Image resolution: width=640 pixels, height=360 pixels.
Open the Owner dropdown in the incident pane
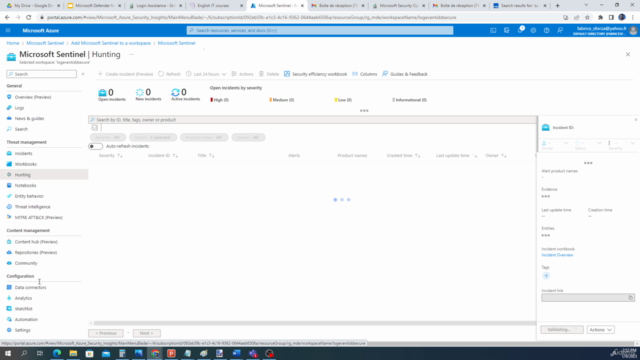[x=555, y=145]
